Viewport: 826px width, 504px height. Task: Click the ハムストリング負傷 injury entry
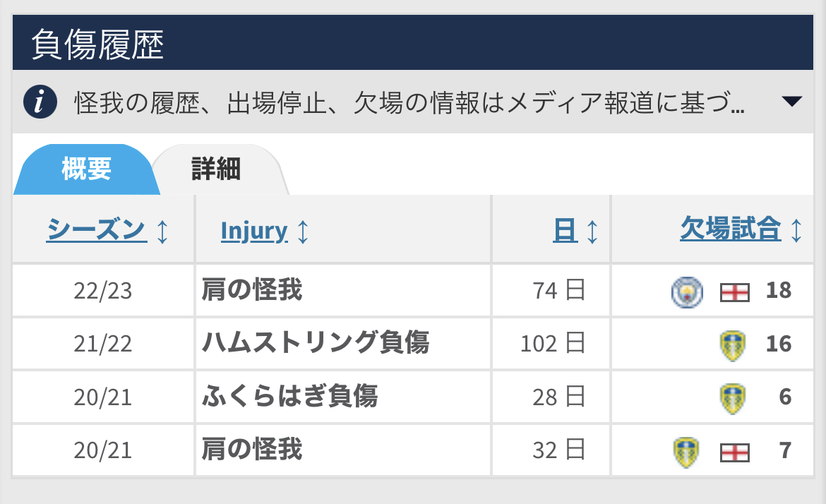point(315,344)
